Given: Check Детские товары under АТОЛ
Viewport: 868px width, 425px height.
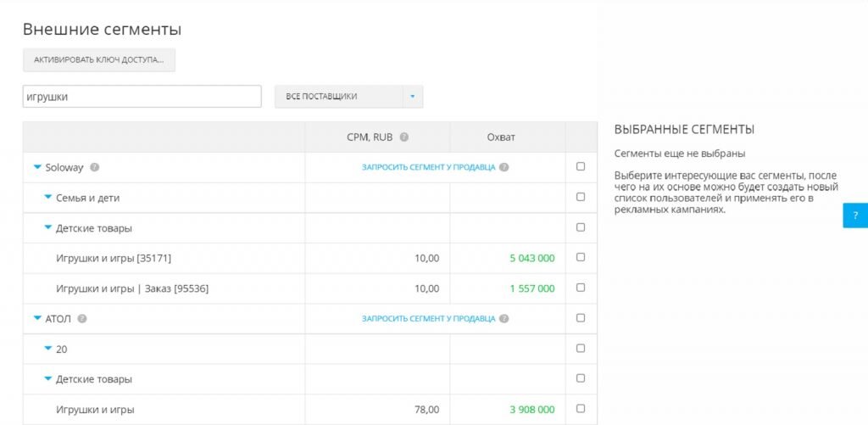Looking at the screenshot, I should [580, 378].
